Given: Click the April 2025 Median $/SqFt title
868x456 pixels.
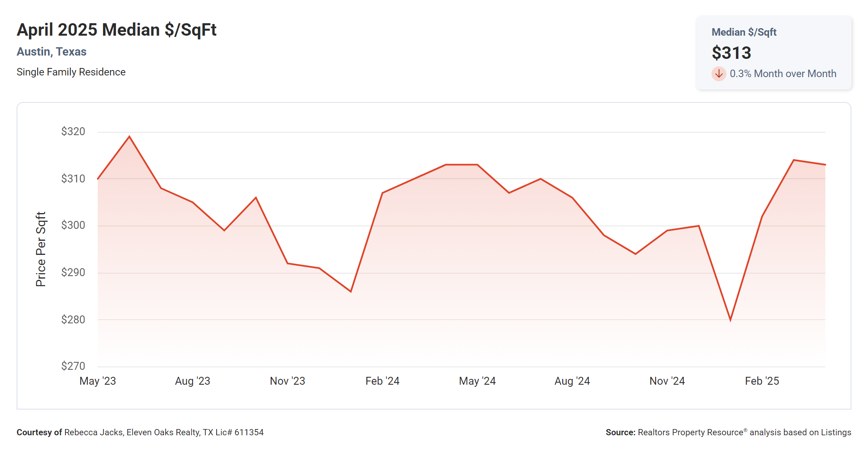Looking at the screenshot, I should 116,30.
